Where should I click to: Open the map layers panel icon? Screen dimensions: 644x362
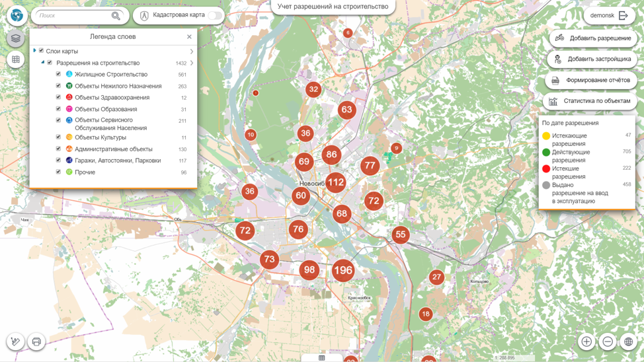coord(16,38)
